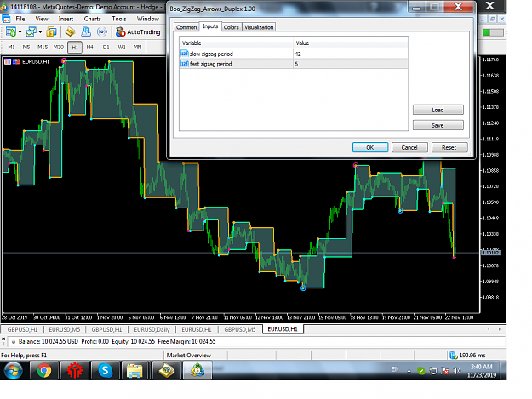Screen dimensions: 532x399
Task: Select the slow zigzag period row
Action: [x=294, y=54]
